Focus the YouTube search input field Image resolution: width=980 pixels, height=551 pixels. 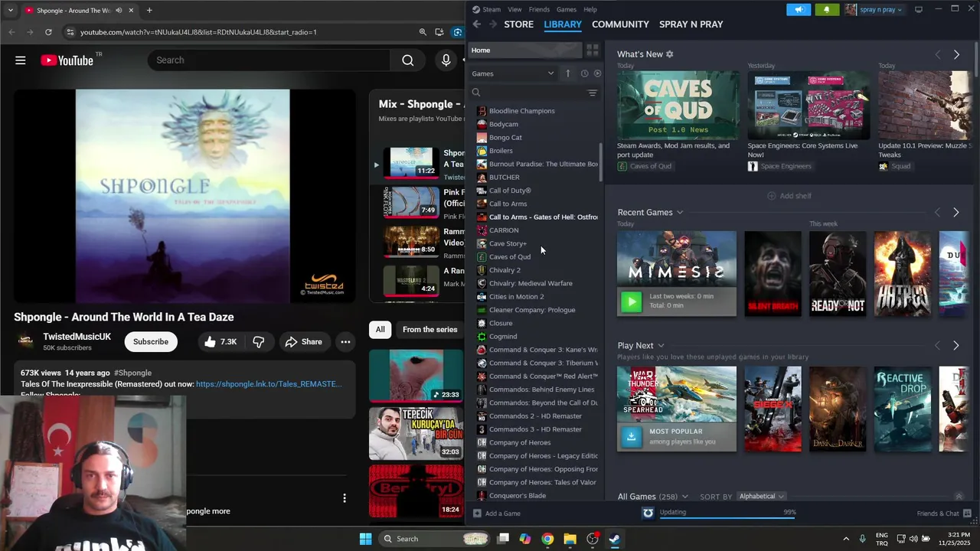tap(268, 60)
